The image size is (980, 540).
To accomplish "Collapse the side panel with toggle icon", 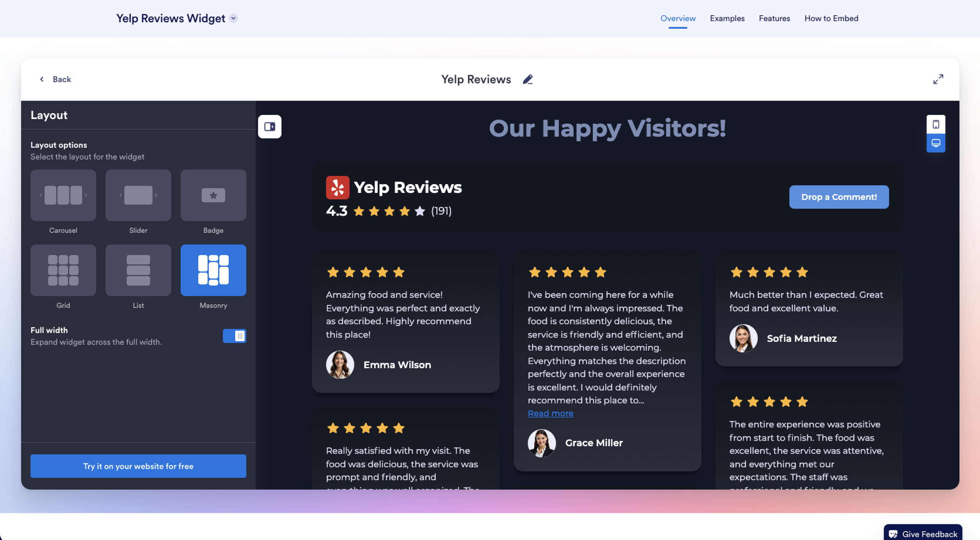I will [x=269, y=126].
